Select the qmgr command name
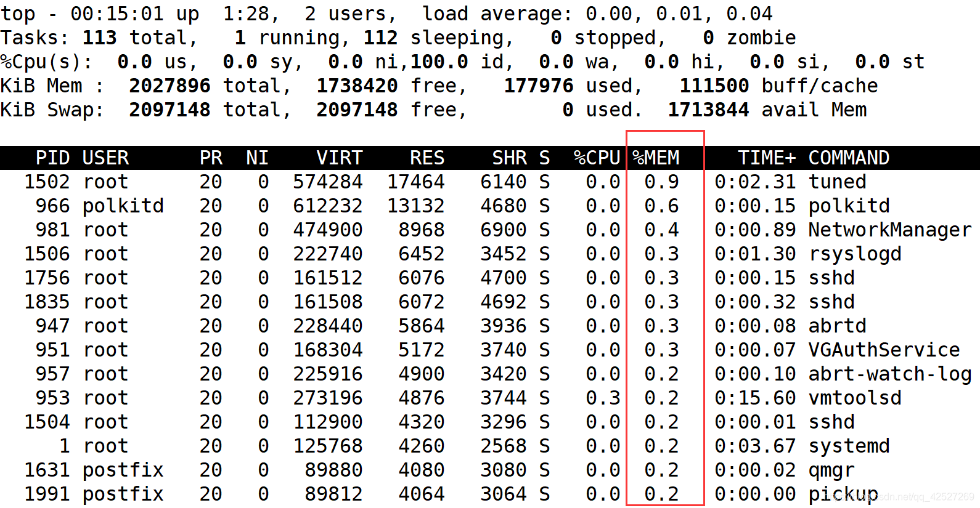Image resolution: width=980 pixels, height=508 pixels. tap(831, 470)
